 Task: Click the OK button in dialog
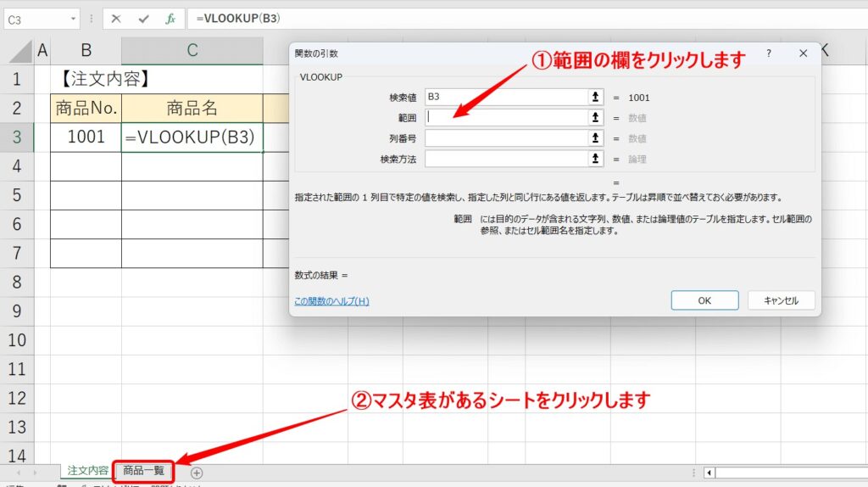(704, 300)
